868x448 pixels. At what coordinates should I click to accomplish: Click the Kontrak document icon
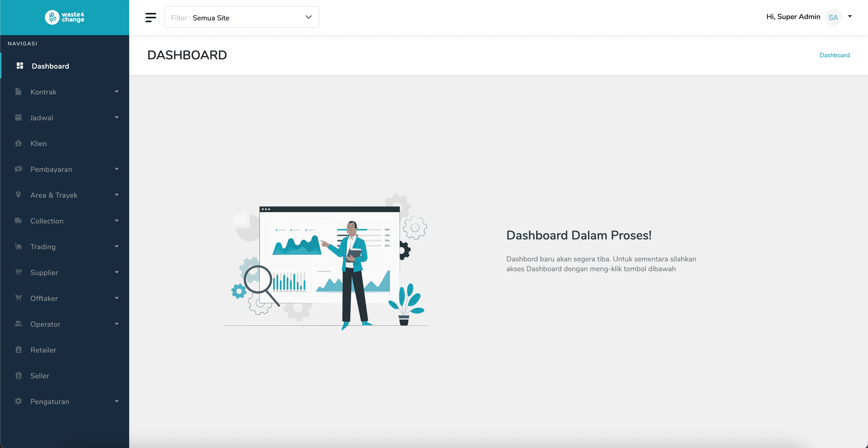19,92
